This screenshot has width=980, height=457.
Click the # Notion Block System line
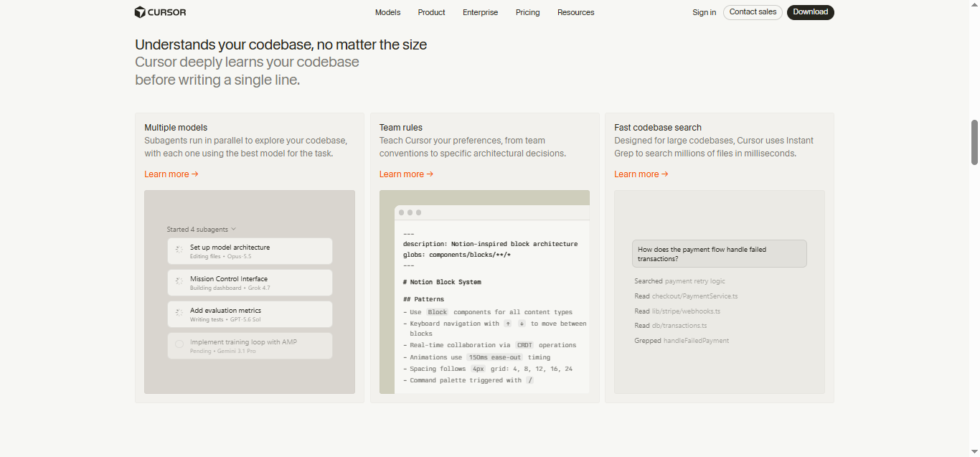pyautogui.click(x=442, y=282)
